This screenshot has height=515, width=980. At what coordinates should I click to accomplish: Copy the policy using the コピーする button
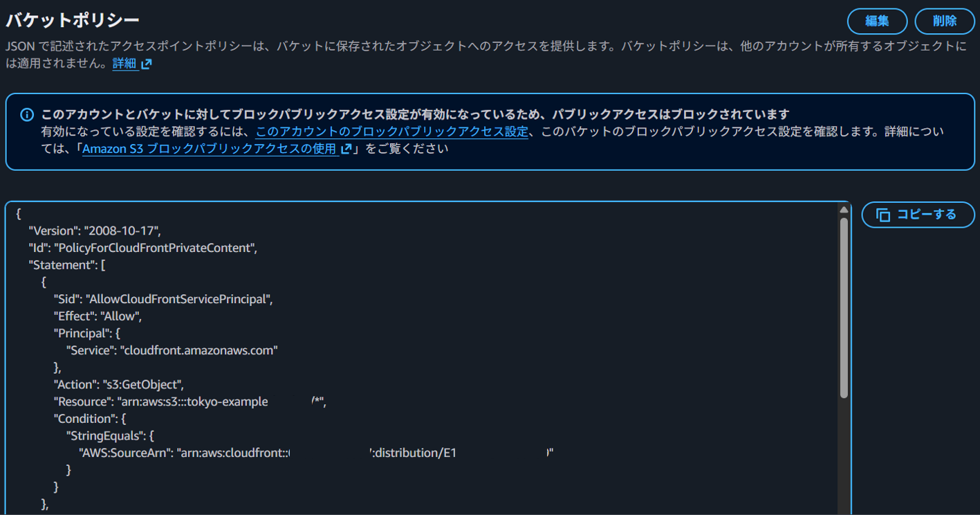[918, 215]
